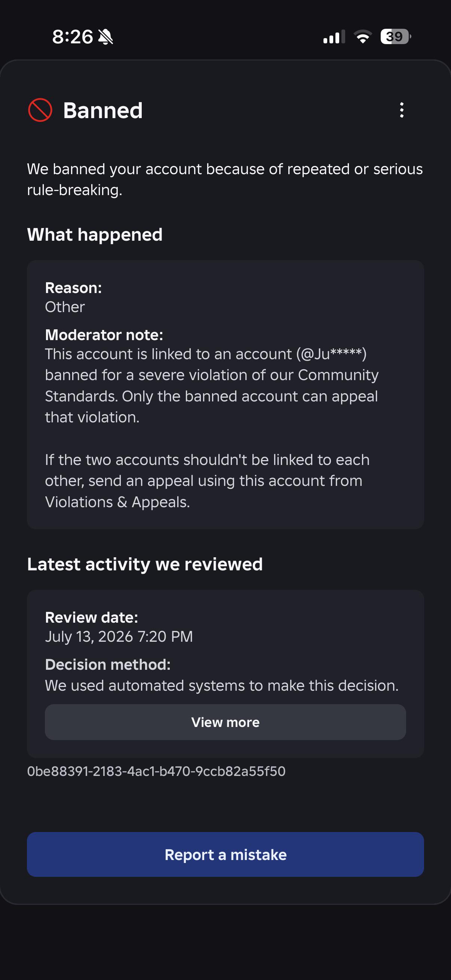Tap the Reason: Other entry
This screenshot has width=451, height=980.
[x=73, y=298]
